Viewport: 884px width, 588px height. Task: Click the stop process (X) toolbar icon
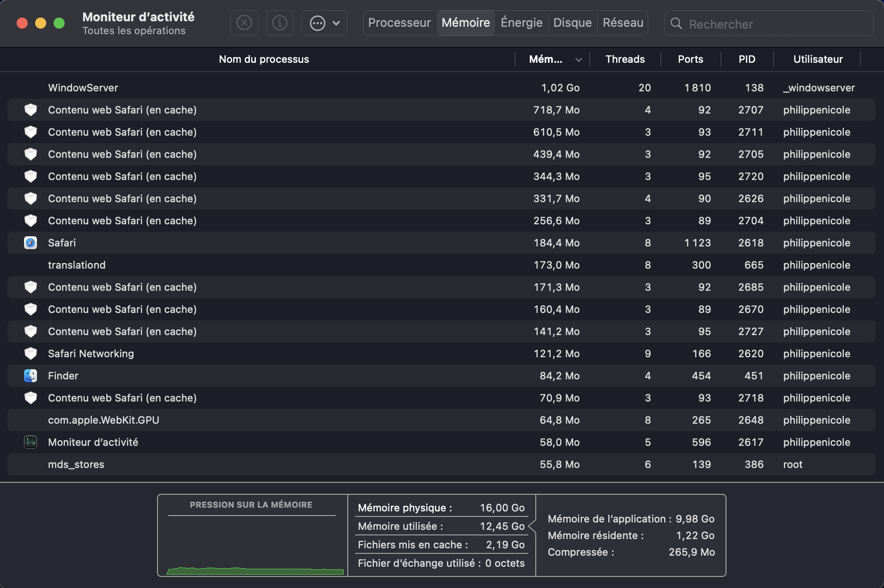coord(244,23)
